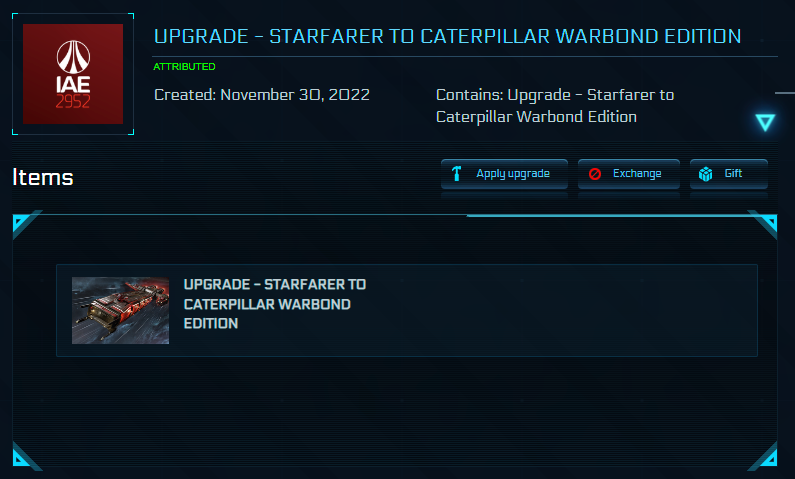Click the Starfarer to Caterpillar pledge title
The height and width of the screenshot is (479, 795).
pyautogui.click(x=447, y=36)
